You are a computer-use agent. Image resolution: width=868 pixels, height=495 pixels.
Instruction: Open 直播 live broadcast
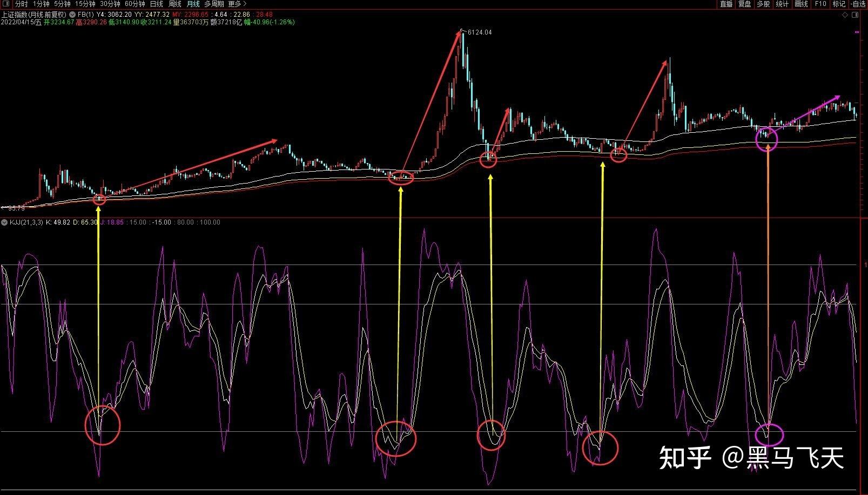pos(726,4)
